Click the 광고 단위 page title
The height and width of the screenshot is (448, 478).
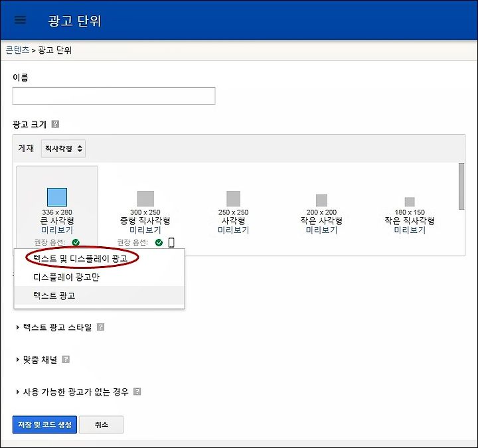[x=74, y=21]
